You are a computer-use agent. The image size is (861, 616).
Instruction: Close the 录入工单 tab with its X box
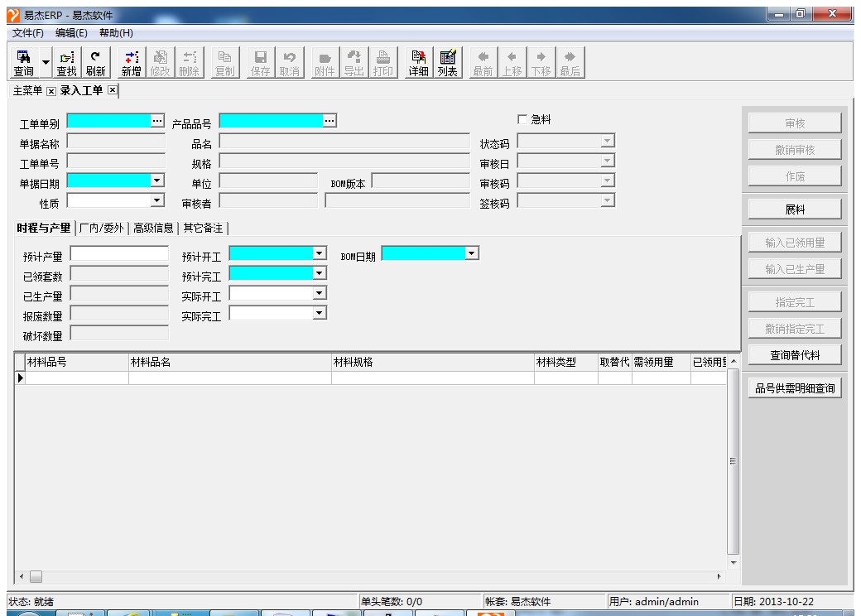click(x=113, y=90)
